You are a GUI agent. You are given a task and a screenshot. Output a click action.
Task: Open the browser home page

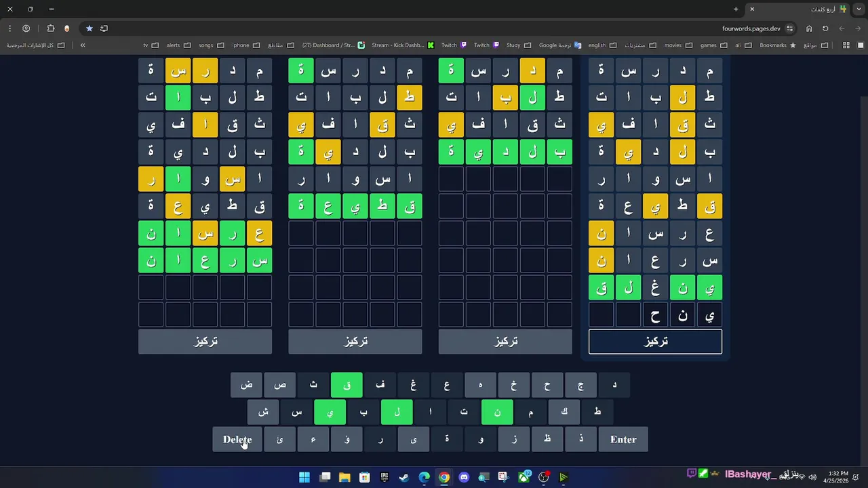(x=809, y=28)
